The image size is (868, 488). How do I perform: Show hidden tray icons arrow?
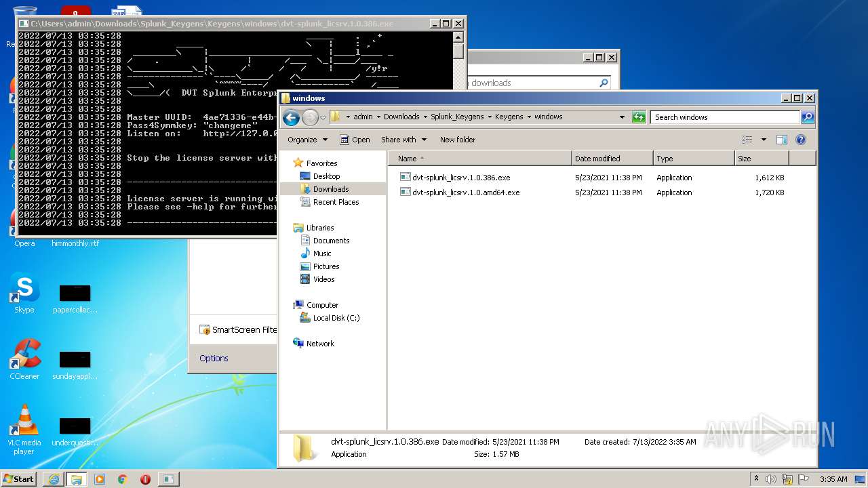(756, 479)
